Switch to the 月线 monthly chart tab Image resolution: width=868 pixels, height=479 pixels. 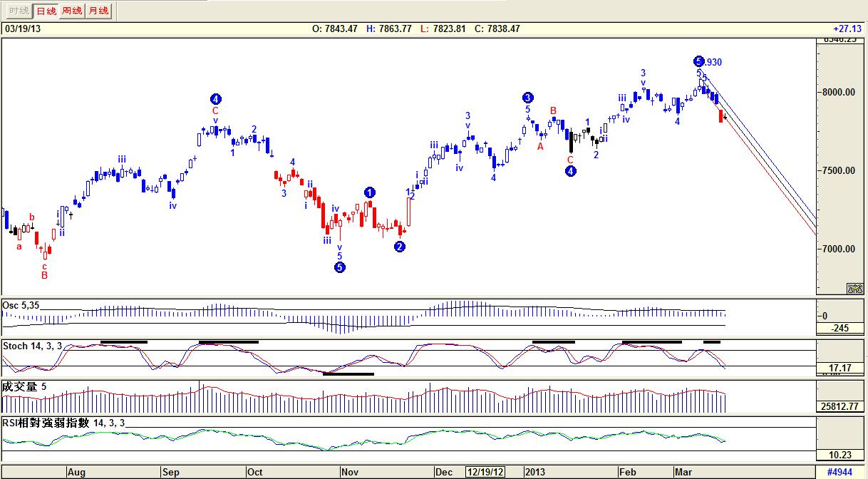pyautogui.click(x=98, y=11)
